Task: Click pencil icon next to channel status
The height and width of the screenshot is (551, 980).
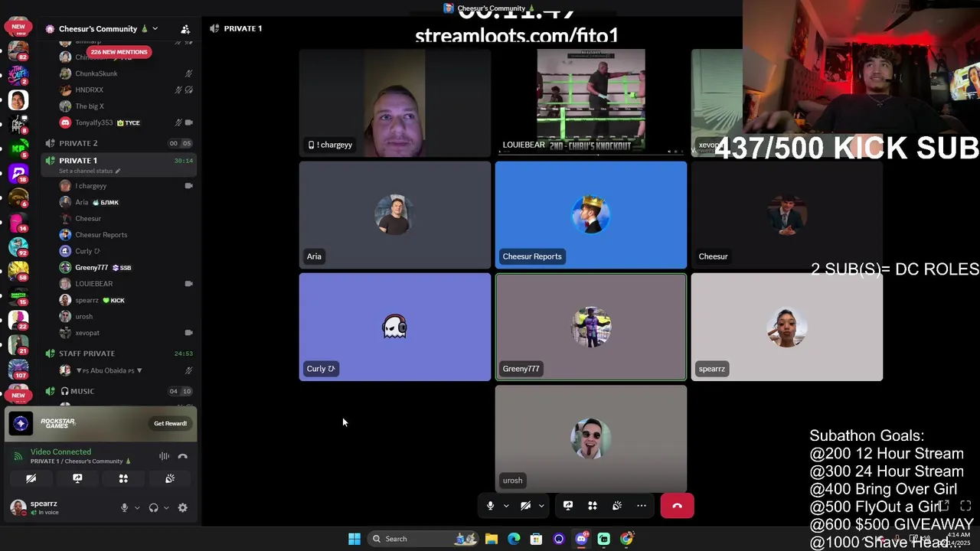Action: pos(117,171)
